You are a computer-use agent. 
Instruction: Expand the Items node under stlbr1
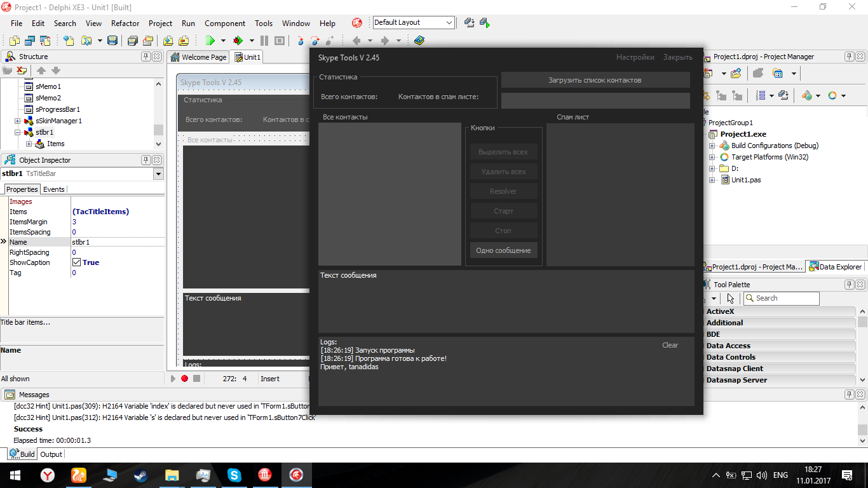pos(29,144)
